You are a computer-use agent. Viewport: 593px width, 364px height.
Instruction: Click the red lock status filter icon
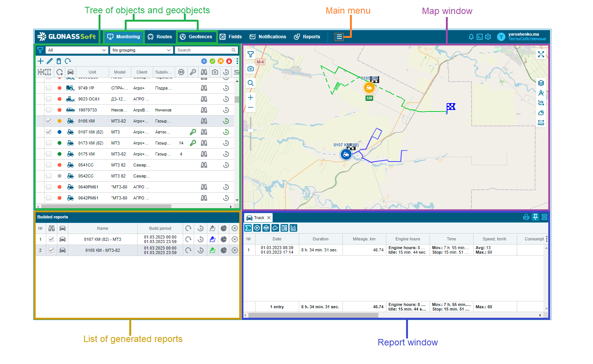pos(229,61)
